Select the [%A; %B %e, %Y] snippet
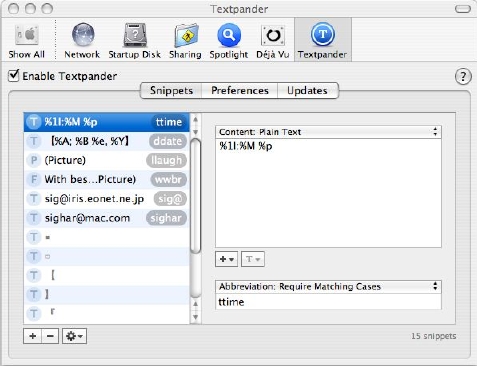Image resolution: width=477 pixels, height=366 pixels. [x=107, y=141]
